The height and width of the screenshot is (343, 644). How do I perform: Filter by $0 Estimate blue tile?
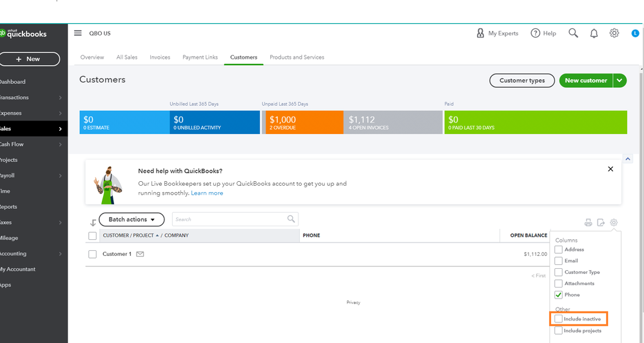124,122
